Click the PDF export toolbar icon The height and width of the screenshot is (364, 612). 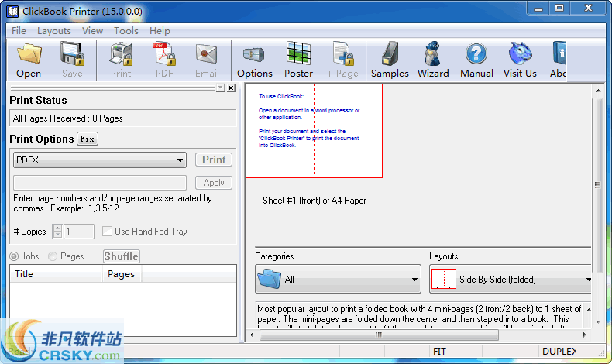point(164,54)
